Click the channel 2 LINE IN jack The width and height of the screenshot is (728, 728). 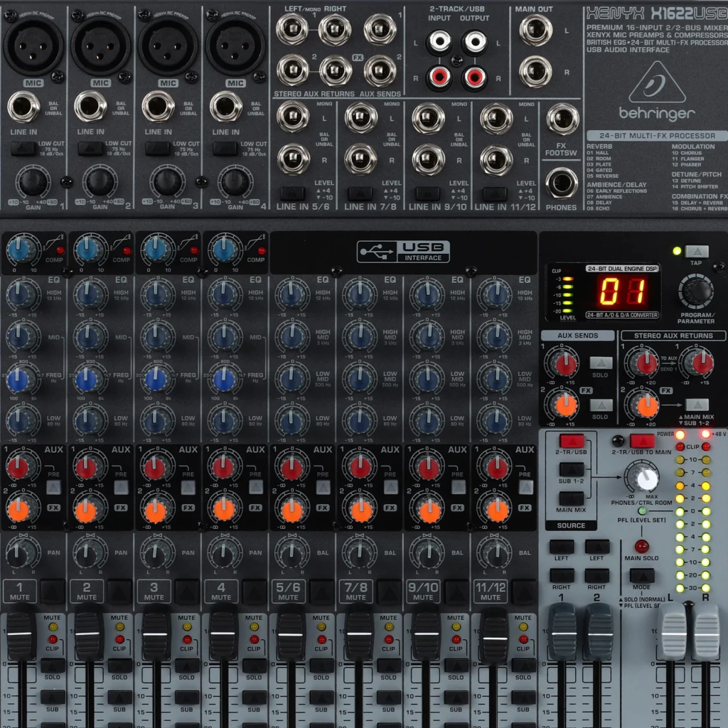[90, 107]
